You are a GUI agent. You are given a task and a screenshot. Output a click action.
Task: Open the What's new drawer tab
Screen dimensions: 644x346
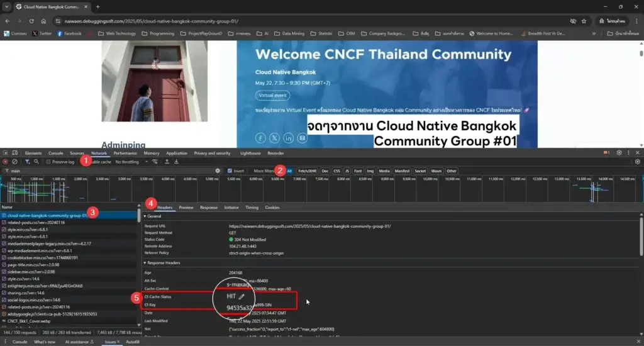(45, 342)
